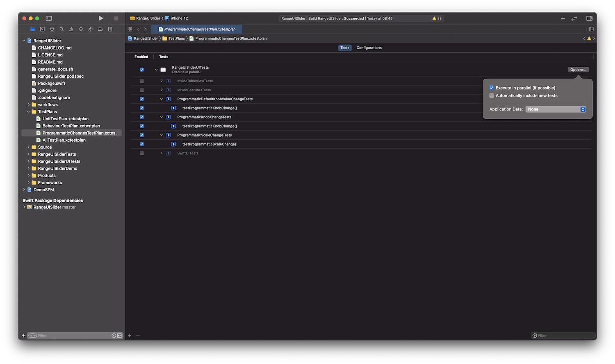
Task: Expand InsideTableViewTests class
Action: (162, 81)
